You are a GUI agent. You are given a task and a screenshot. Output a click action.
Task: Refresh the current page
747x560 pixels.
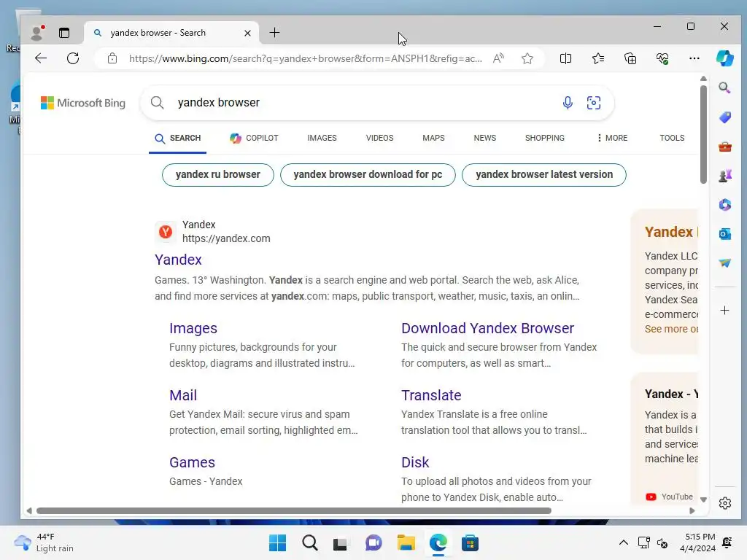point(73,58)
